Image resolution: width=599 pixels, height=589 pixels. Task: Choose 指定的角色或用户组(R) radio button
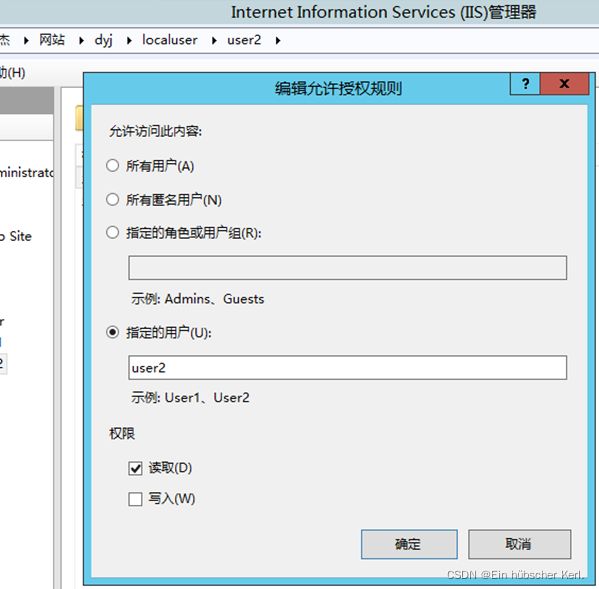(113, 232)
